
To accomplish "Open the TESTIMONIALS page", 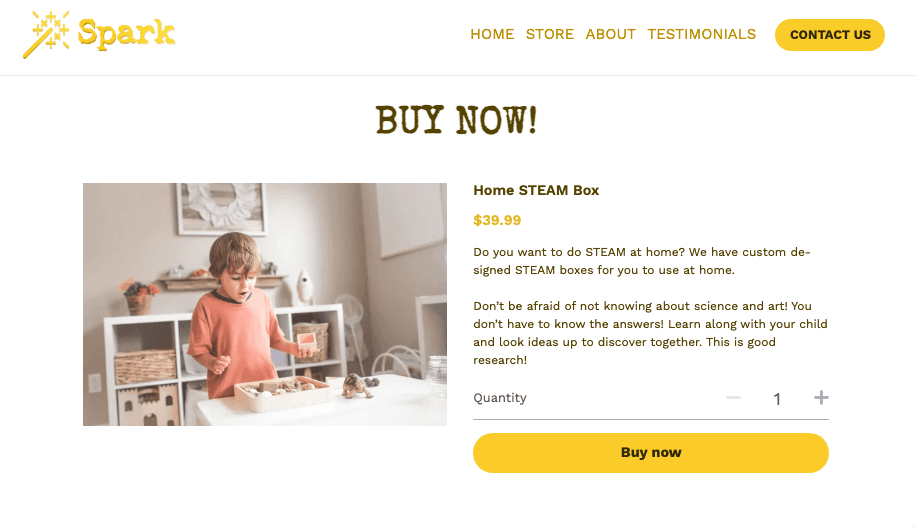I will click(x=701, y=34).
